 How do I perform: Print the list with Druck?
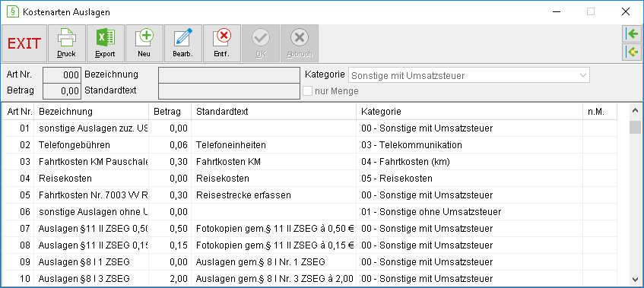point(67,43)
